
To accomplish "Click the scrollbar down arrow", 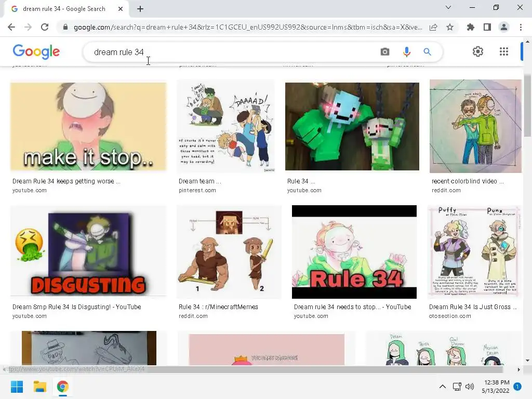I will tap(527, 361).
